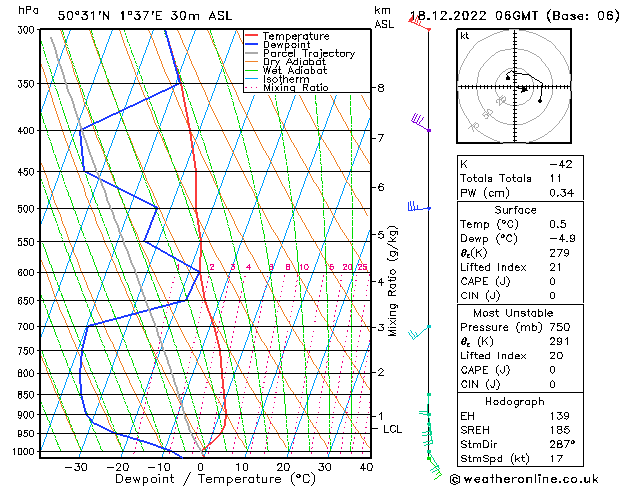Click the 'Temperature' legend label

[x=296, y=36]
